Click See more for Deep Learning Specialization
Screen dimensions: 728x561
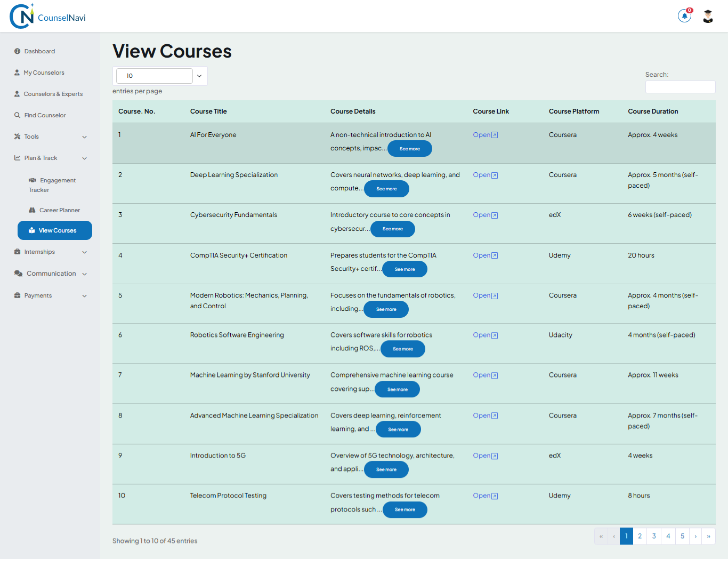tap(386, 188)
